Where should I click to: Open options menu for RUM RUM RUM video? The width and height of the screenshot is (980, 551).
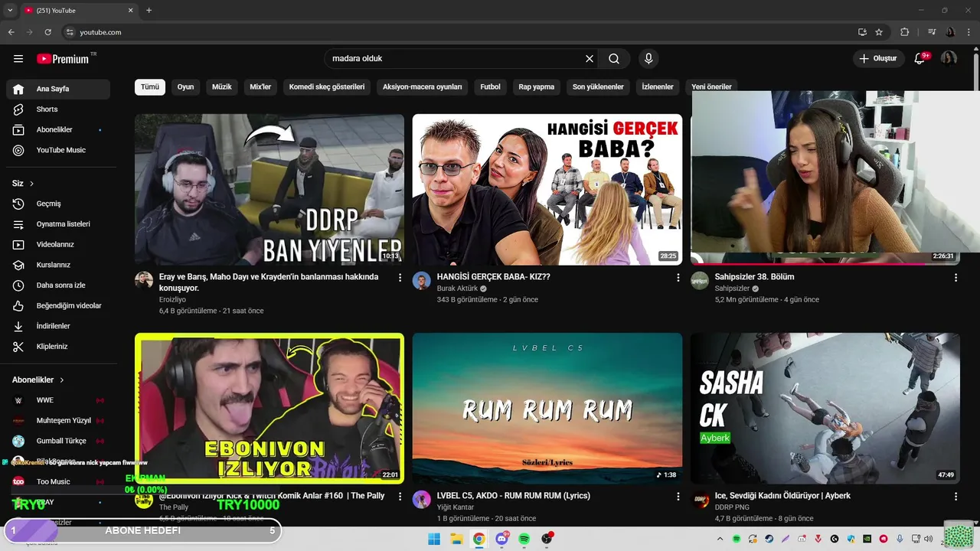tap(678, 497)
